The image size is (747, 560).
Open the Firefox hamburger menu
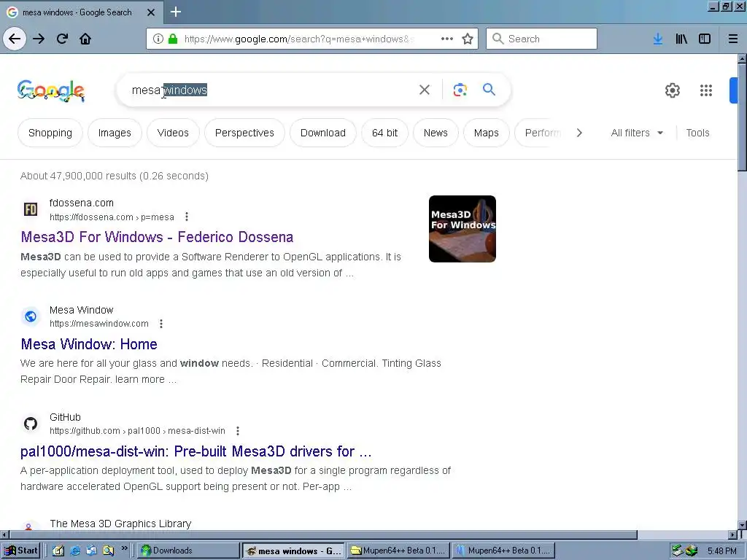pos(733,39)
